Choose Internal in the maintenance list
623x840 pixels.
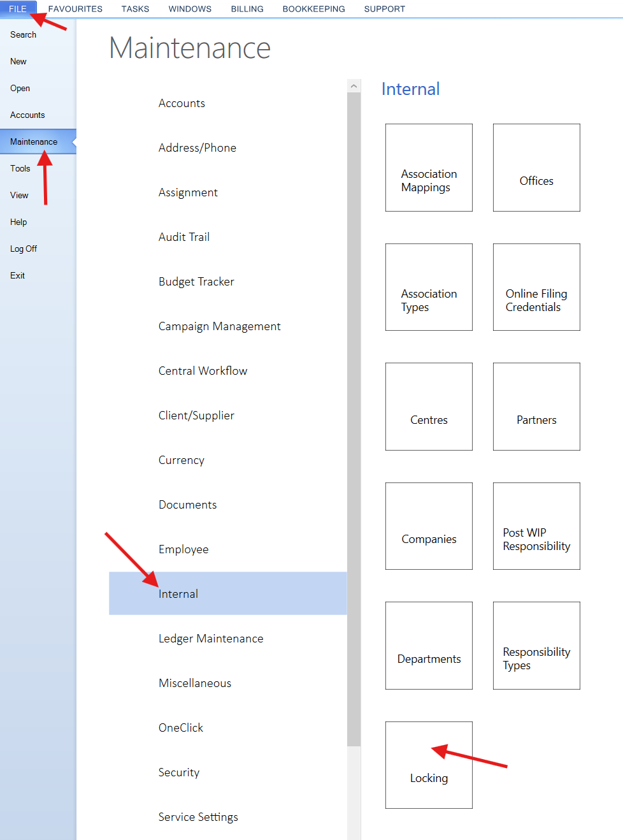tap(178, 594)
